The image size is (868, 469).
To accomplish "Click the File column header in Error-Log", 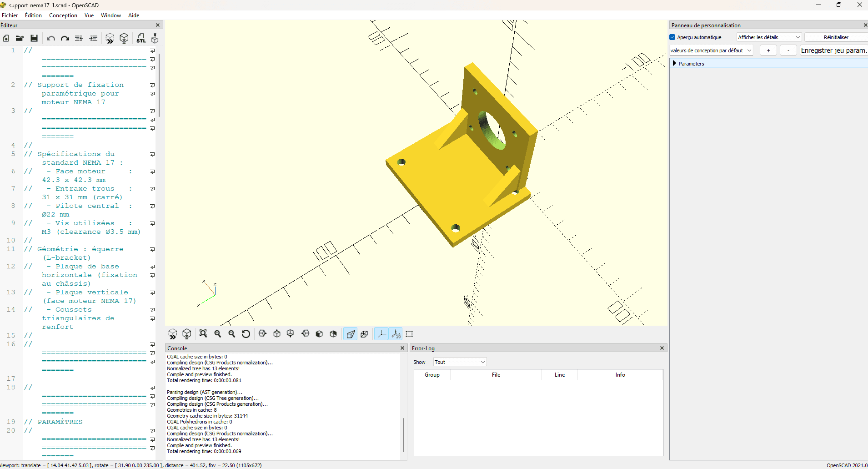I will tap(496, 375).
